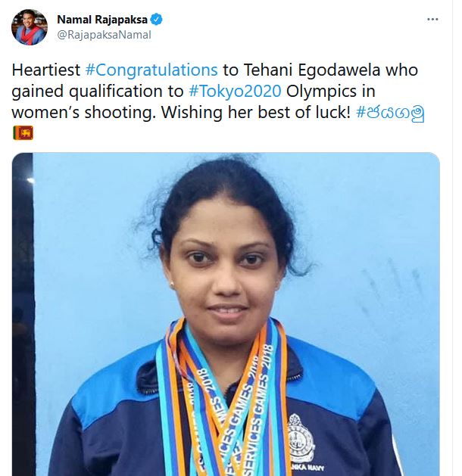Open the #Congratulations hashtag
The image size is (462, 476).
tap(151, 70)
